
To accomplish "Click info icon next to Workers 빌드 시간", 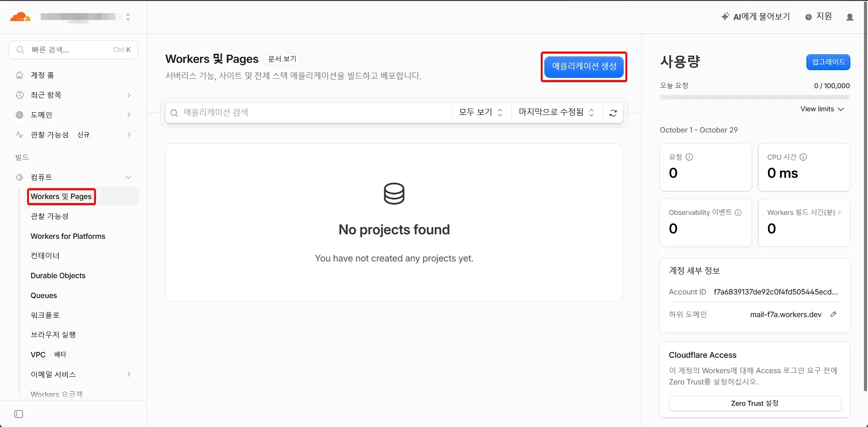I will (x=839, y=213).
